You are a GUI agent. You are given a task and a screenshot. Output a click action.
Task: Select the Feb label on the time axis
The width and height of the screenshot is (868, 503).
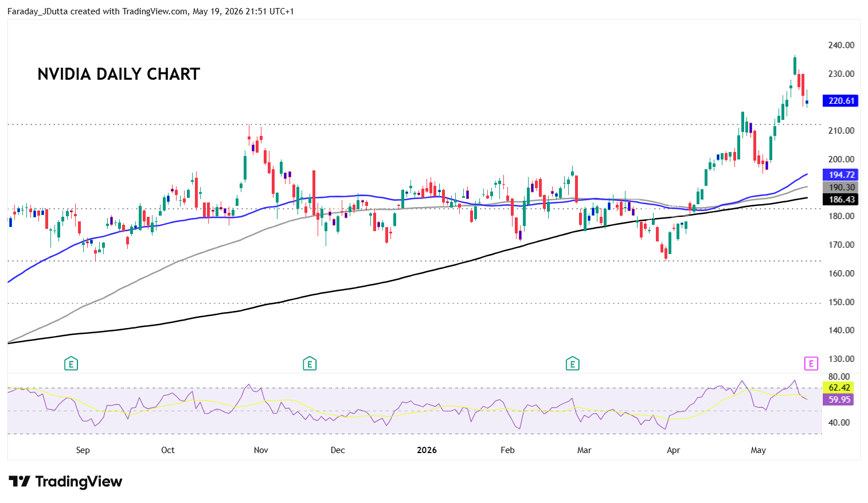click(507, 450)
